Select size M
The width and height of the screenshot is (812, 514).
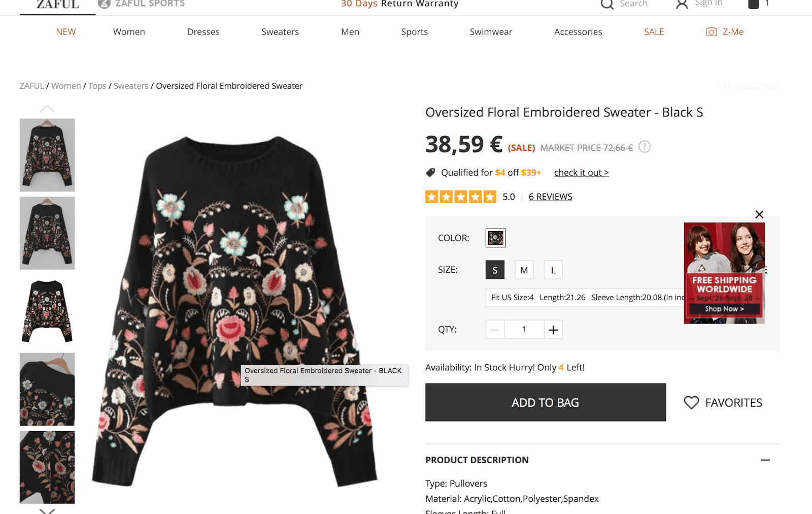[x=524, y=270]
